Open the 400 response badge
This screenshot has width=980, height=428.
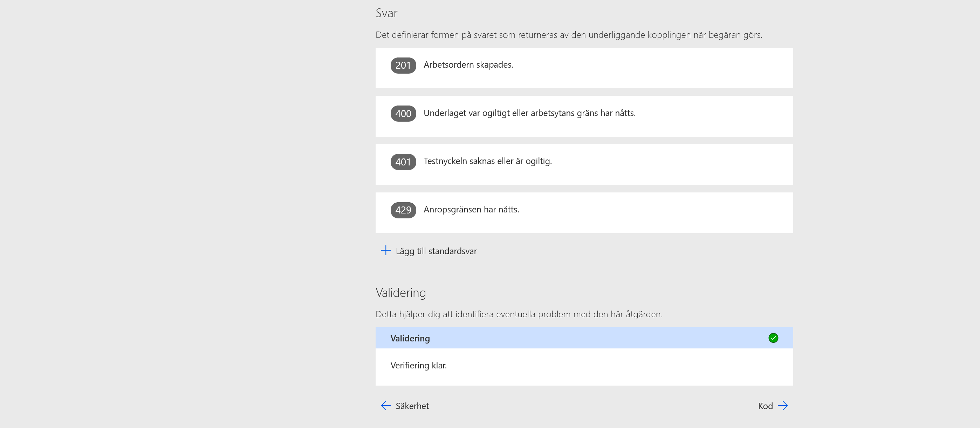(x=403, y=113)
